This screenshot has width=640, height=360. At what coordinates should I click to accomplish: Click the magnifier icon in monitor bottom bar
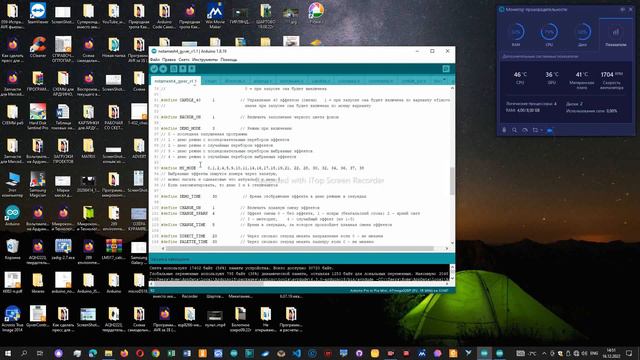(515, 130)
